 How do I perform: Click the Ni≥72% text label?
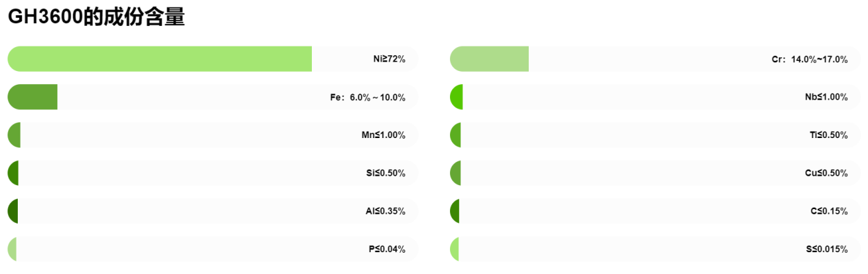[x=389, y=59]
